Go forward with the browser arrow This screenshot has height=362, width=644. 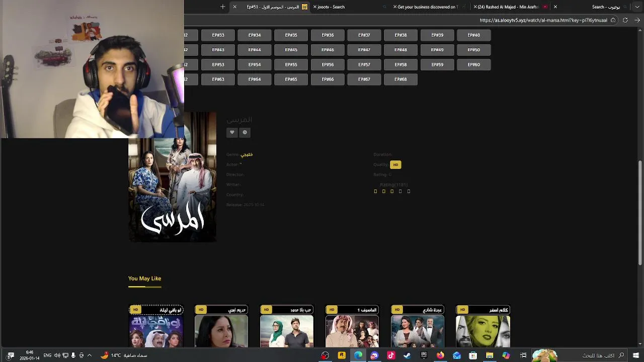[637, 20]
